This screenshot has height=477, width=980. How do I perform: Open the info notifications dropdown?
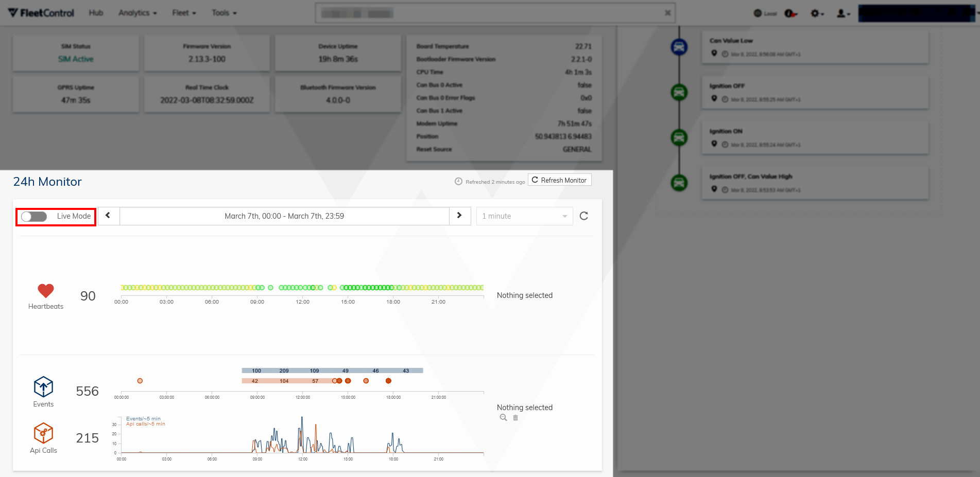click(791, 13)
